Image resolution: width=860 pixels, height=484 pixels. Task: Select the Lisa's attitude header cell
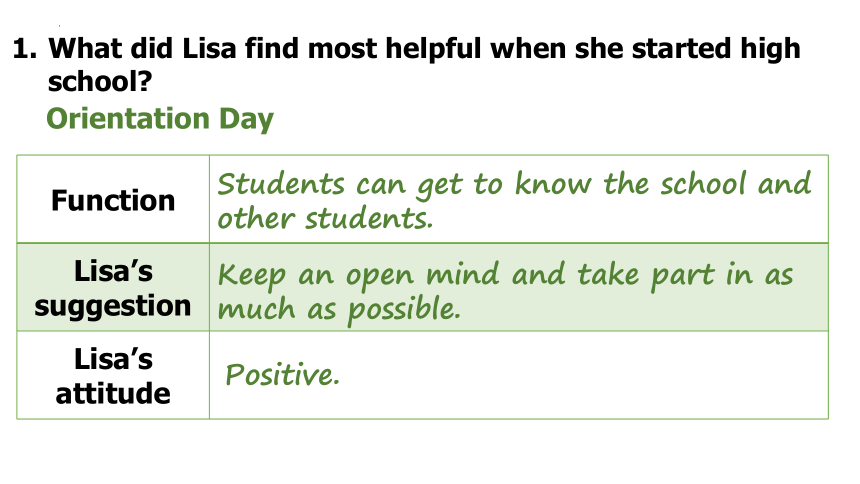113,375
